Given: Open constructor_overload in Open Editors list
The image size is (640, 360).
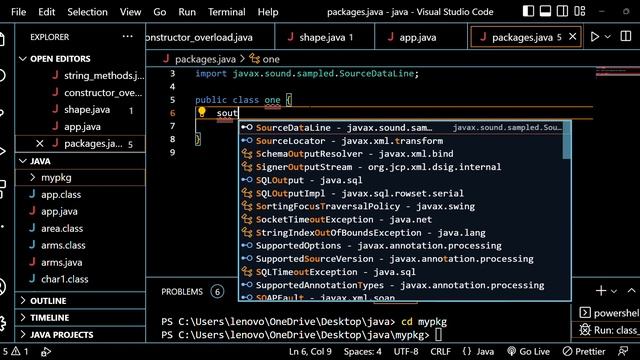Looking at the screenshot, I should click(x=80, y=93).
